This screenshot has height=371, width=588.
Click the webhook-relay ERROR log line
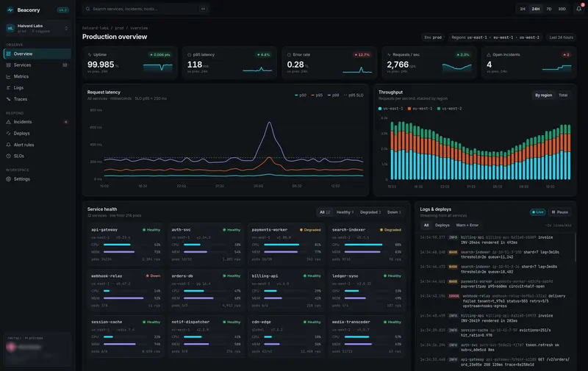(495, 301)
